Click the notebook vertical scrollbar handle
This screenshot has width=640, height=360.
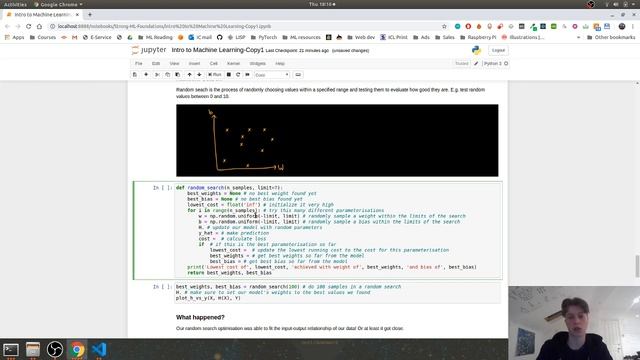(x=638, y=266)
